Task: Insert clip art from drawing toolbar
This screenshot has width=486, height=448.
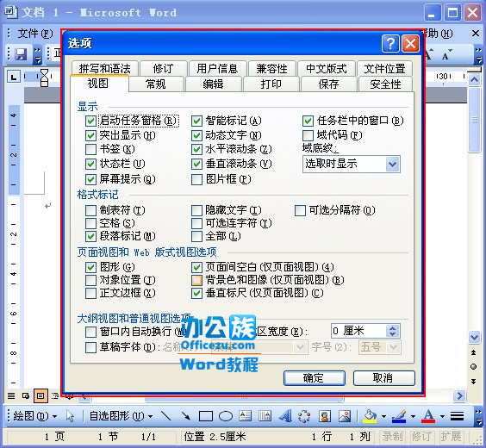Action: click(x=325, y=416)
